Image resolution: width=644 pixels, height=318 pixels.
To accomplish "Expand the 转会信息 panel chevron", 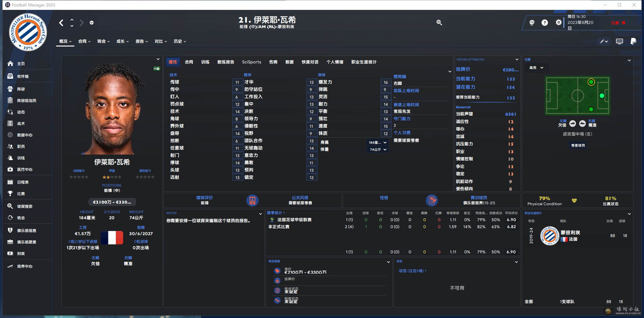I will click(x=388, y=262).
